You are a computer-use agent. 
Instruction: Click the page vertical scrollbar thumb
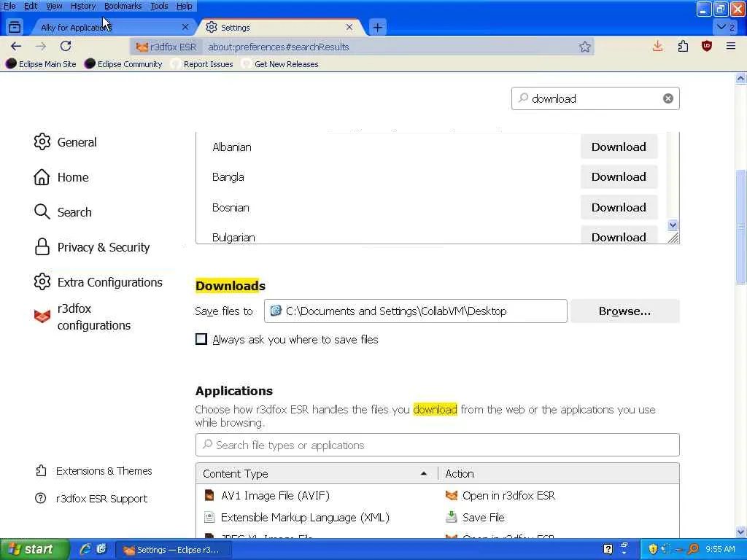(x=741, y=226)
